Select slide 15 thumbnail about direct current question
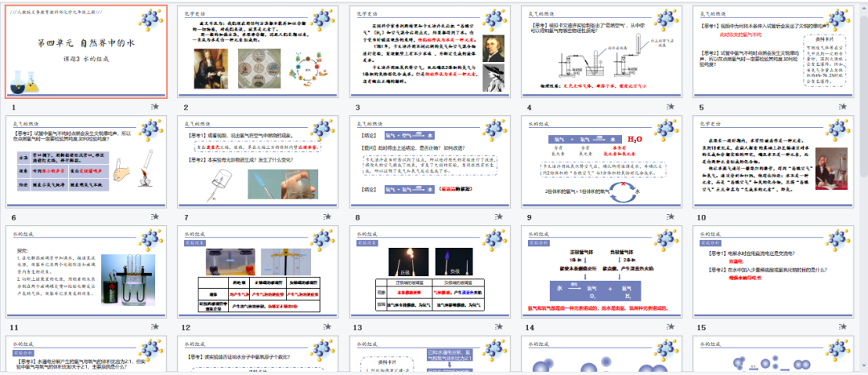The width and height of the screenshot is (868, 375). tap(774, 271)
